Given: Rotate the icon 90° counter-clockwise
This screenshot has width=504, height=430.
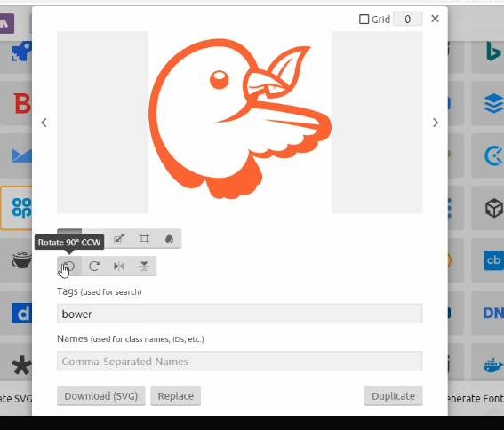Looking at the screenshot, I should (69, 267).
